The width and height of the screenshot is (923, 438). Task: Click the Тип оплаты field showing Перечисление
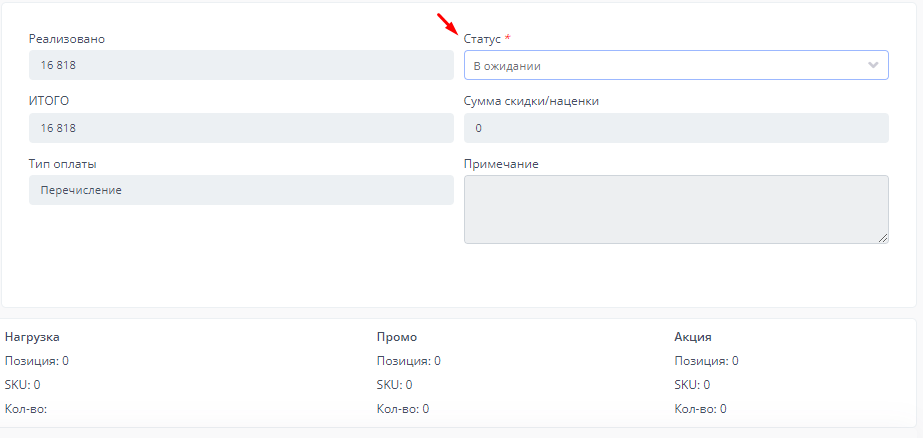(241, 190)
